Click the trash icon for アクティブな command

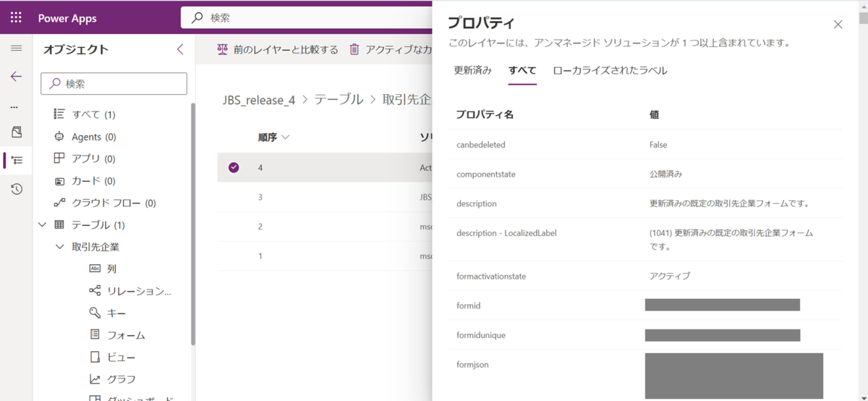(x=354, y=49)
